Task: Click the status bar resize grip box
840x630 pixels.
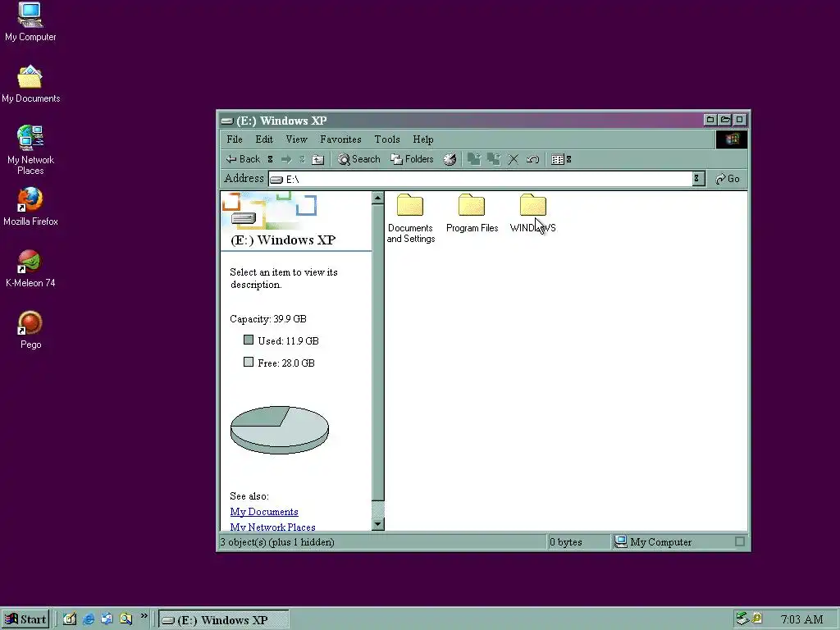Action: click(x=740, y=541)
